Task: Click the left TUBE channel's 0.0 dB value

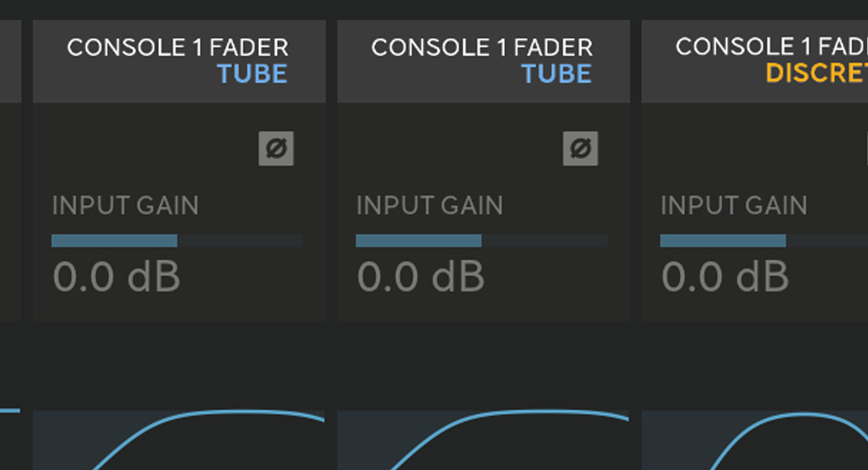Action: pyautogui.click(x=116, y=277)
